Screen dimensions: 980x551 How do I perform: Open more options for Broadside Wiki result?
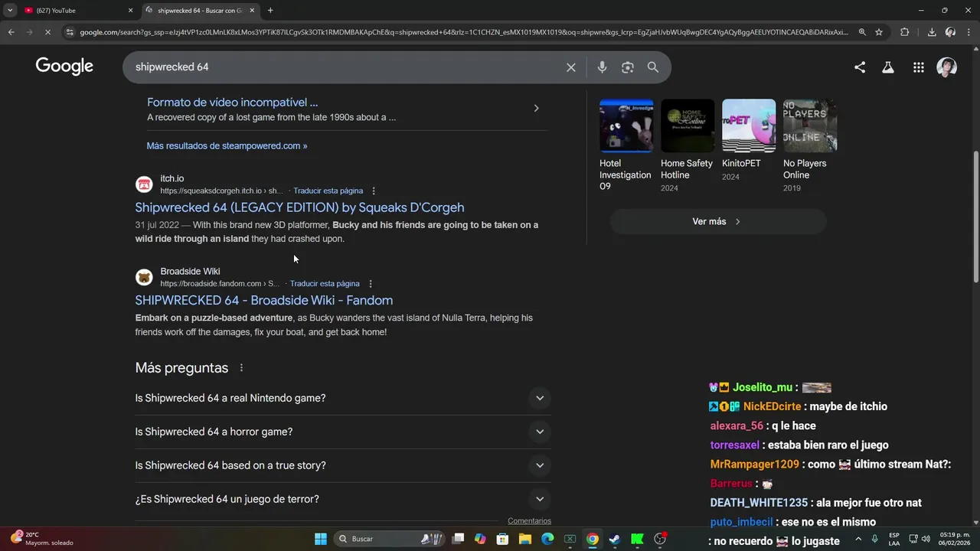click(x=371, y=283)
